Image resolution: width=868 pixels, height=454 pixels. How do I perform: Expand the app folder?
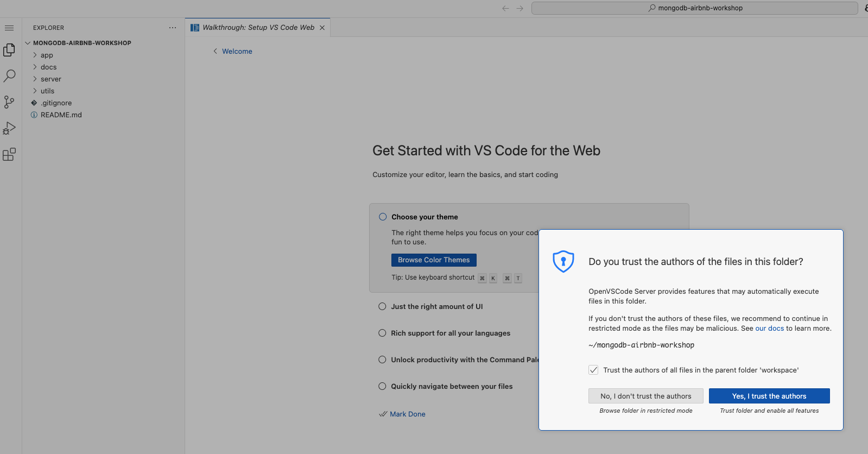click(47, 55)
